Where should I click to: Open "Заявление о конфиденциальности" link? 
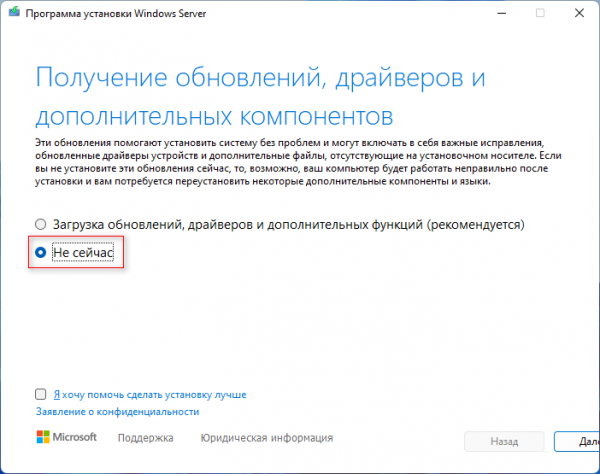117,412
